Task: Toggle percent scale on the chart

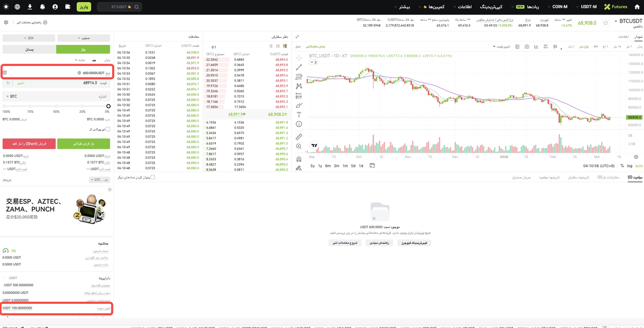Action: 622,166
